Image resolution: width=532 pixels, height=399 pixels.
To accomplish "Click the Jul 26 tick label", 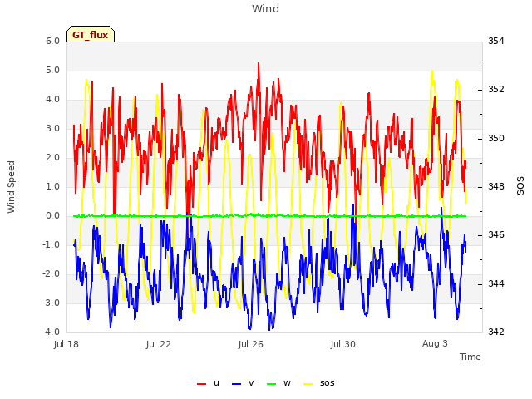I will click(251, 344).
